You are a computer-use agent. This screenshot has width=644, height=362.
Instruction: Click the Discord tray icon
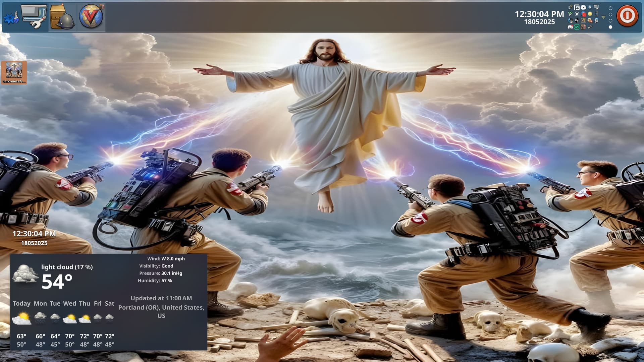click(570, 27)
